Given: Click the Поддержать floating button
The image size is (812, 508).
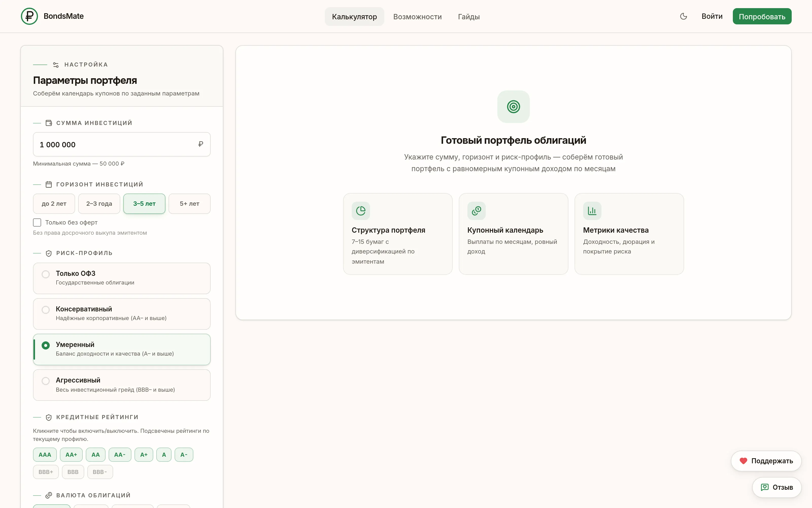Looking at the screenshot, I should point(766,461).
